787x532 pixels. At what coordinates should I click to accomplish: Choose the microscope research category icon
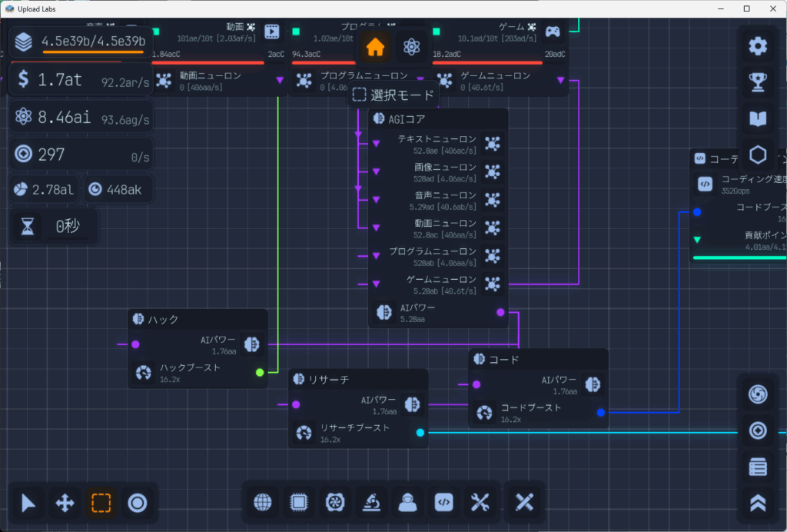(371, 503)
